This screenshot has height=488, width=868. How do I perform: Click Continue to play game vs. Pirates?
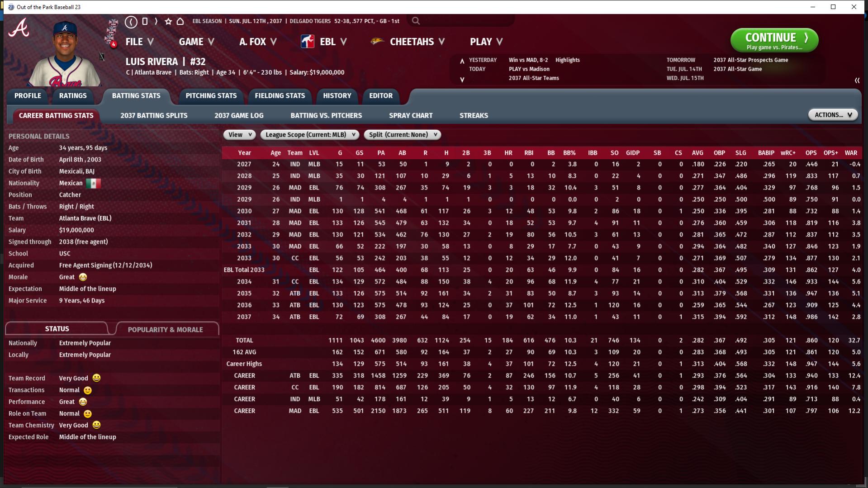[774, 41]
